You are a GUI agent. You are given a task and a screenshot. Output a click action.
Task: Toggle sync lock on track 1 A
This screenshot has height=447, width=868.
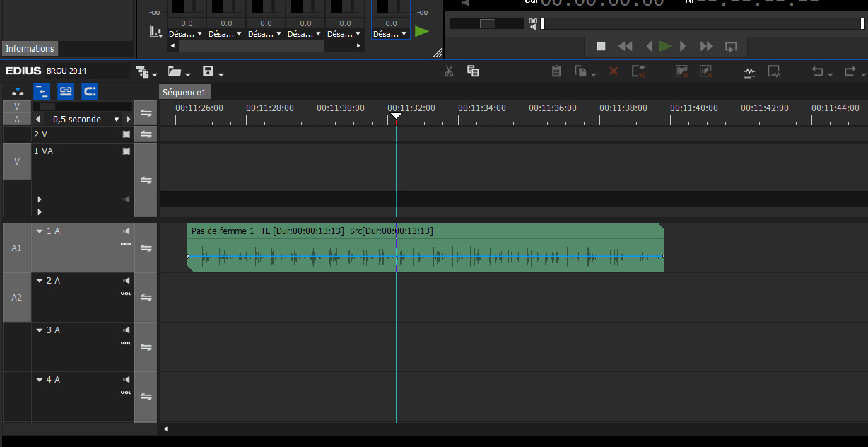coord(146,248)
